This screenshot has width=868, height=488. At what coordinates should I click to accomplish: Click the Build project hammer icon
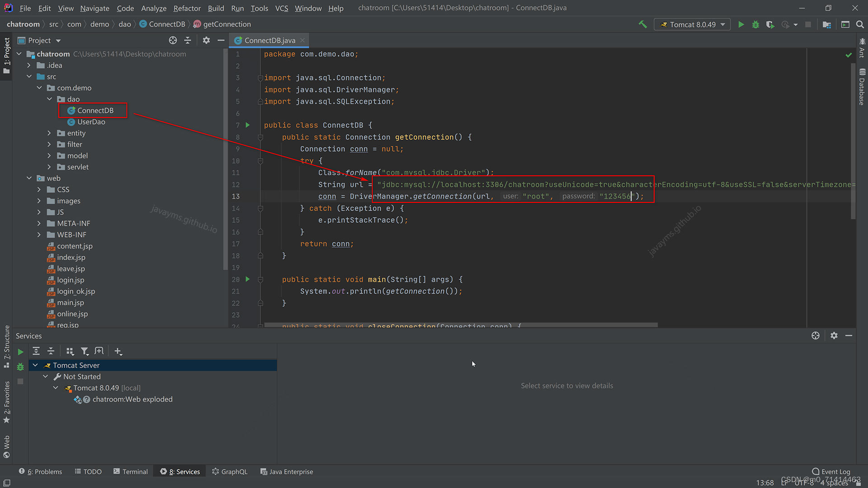tap(642, 24)
